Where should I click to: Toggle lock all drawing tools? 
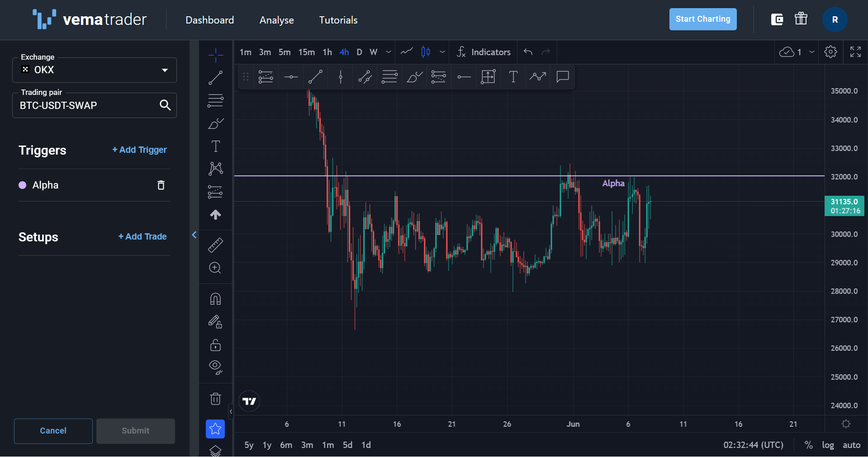[216, 345]
